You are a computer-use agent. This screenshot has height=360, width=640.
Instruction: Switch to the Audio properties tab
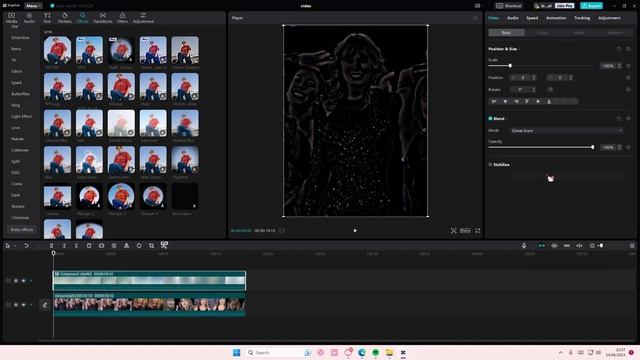tap(513, 18)
